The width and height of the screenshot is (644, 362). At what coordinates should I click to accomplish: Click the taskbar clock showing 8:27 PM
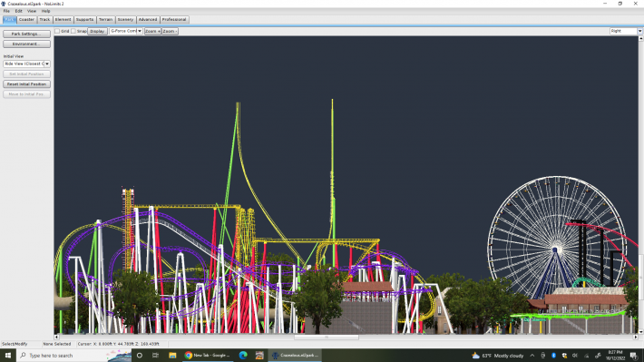(x=615, y=356)
